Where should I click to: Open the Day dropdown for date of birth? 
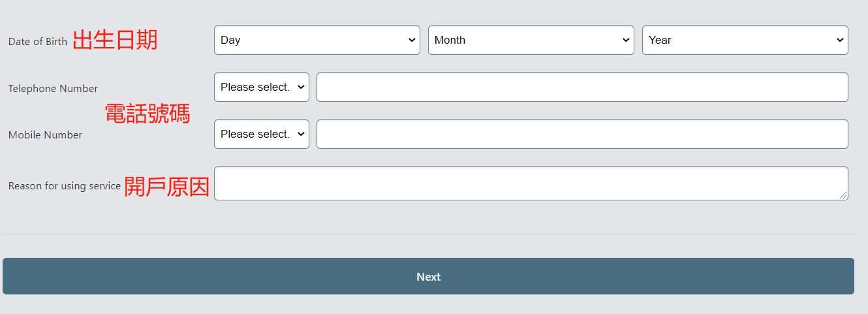pos(317,40)
